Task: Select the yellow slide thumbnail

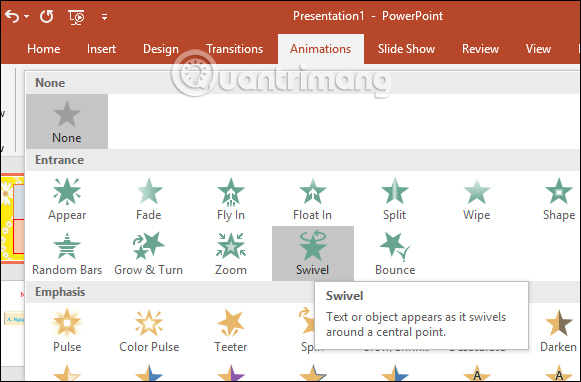Action: point(13,219)
